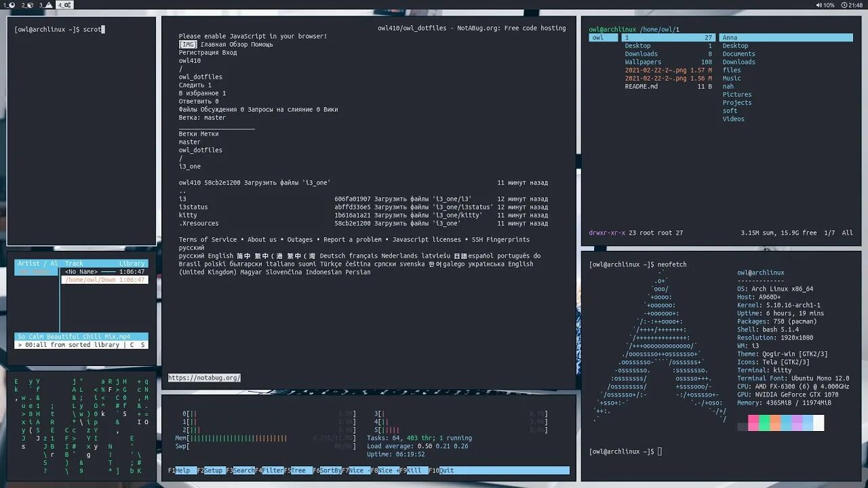The width and height of the screenshot is (868, 488).
Task: Open F2 Setup in htop
Action: (210, 470)
